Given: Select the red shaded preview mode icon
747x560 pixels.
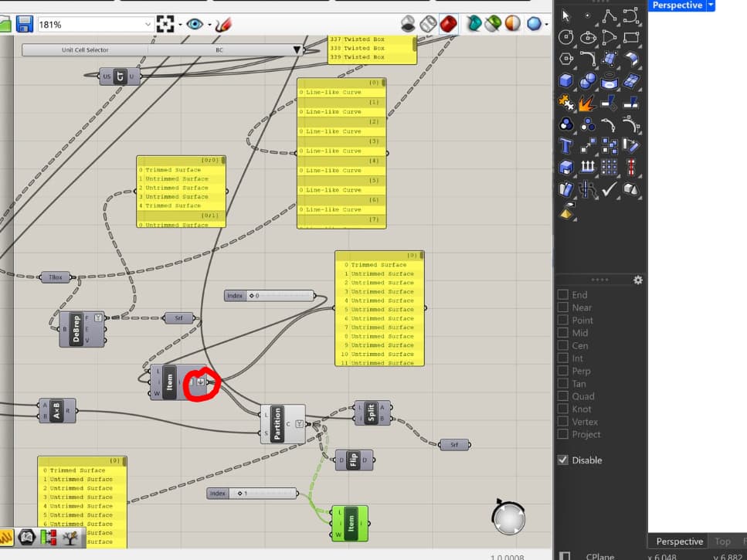Looking at the screenshot, I should (x=448, y=24).
